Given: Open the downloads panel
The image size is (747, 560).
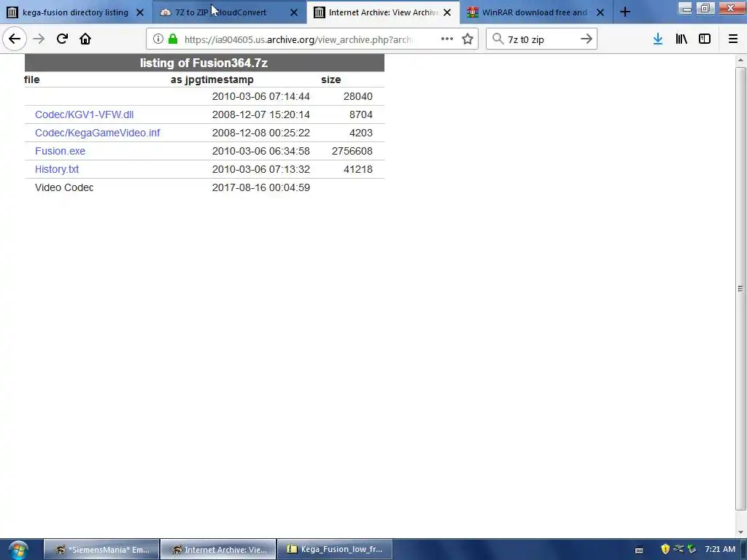Looking at the screenshot, I should pyautogui.click(x=658, y=39).
